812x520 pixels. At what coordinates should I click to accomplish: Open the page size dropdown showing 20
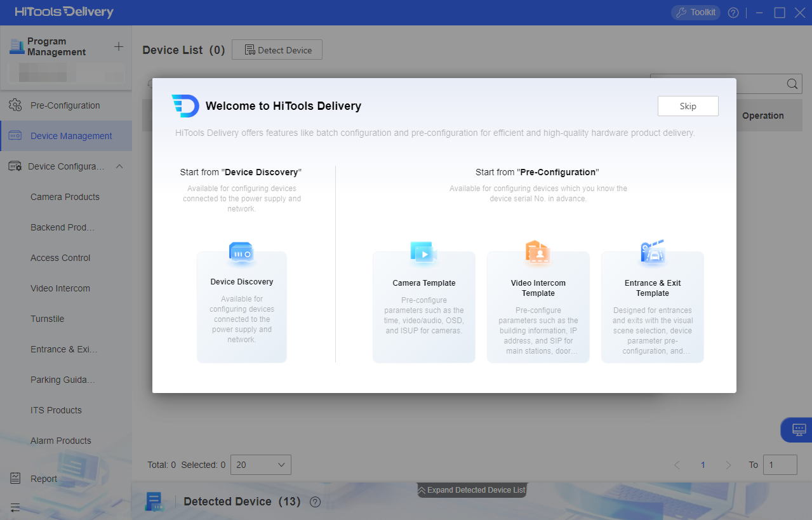pos(260,465)
